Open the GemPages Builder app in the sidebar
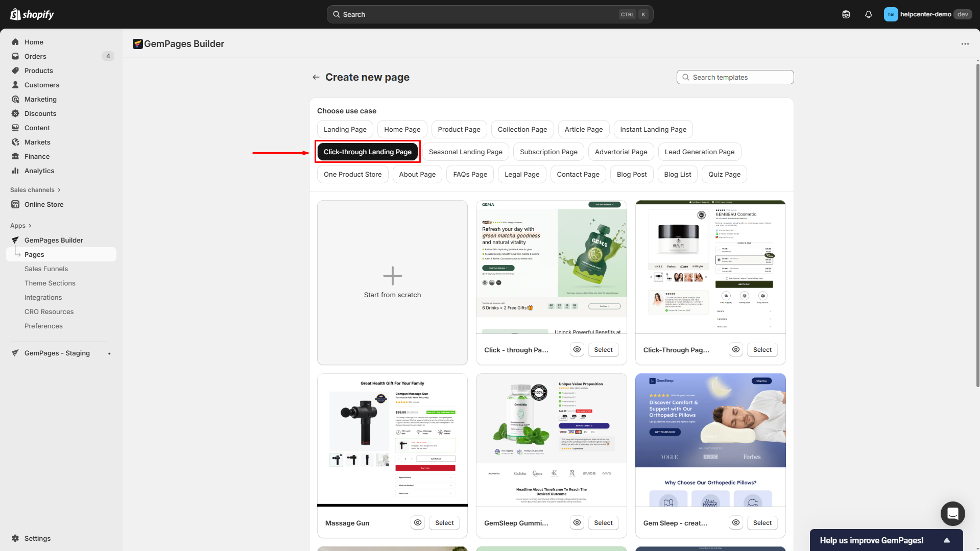Viewport: 980px width, 551px height. tap(53, 240)
